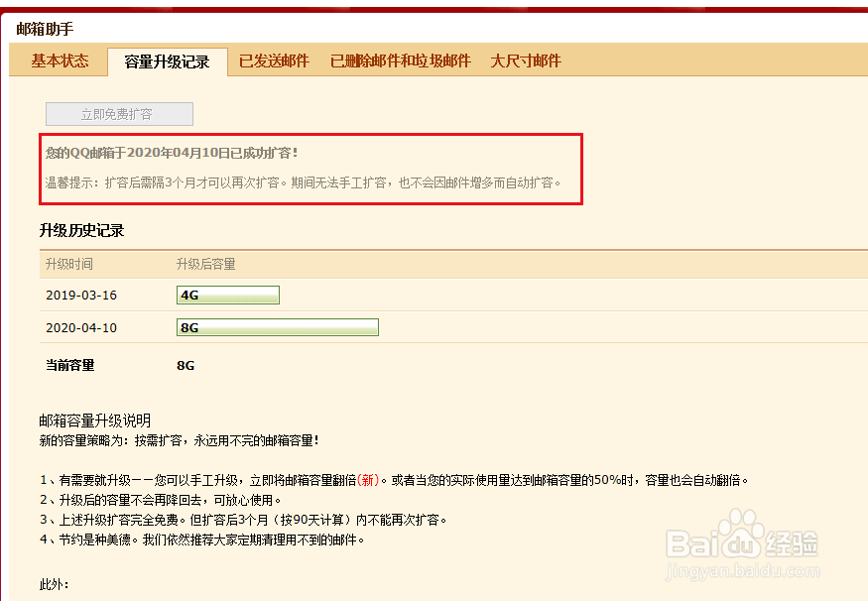Click the 4G capacity progress bar
Viewport: 868px width, 601px height.
coord(227,295)
